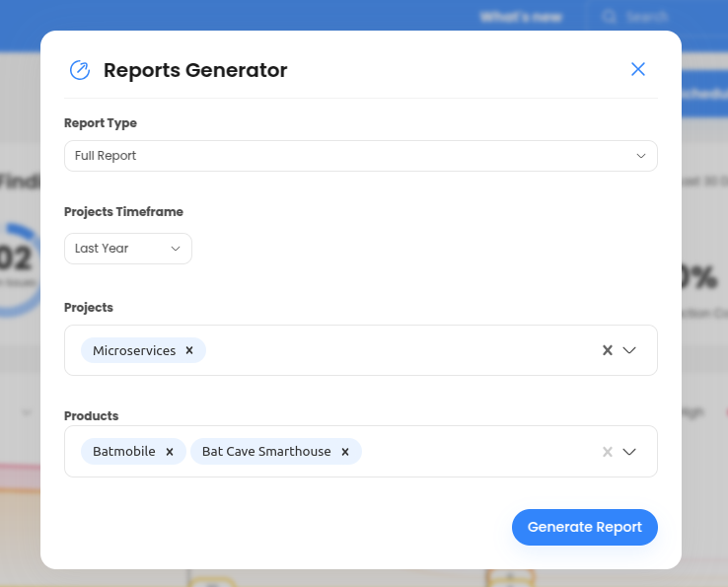The height and width of the screenshot is (587, 728).
Task: Click the Projects field label
Action: (89, 308)
